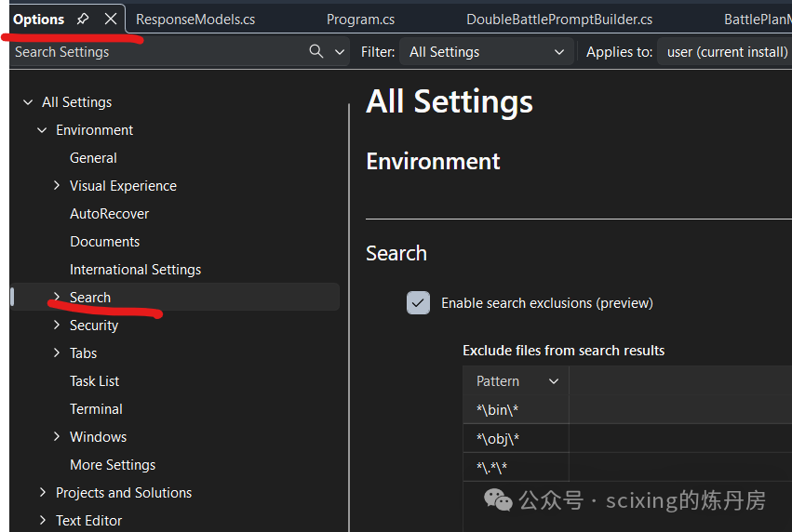Open DoubleBattlePromptBuilder.cs tab
Viewport: 792px width, 532px height.
click(559, 20)
